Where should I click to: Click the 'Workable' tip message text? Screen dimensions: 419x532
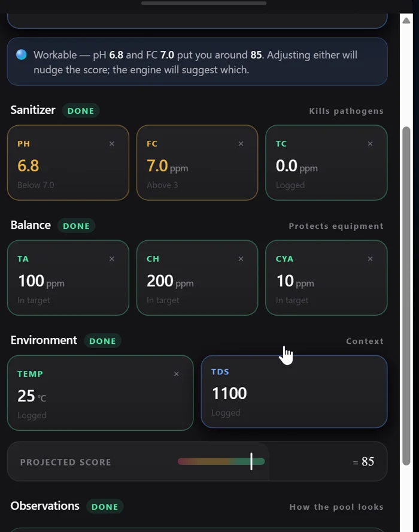click(195, 62)
